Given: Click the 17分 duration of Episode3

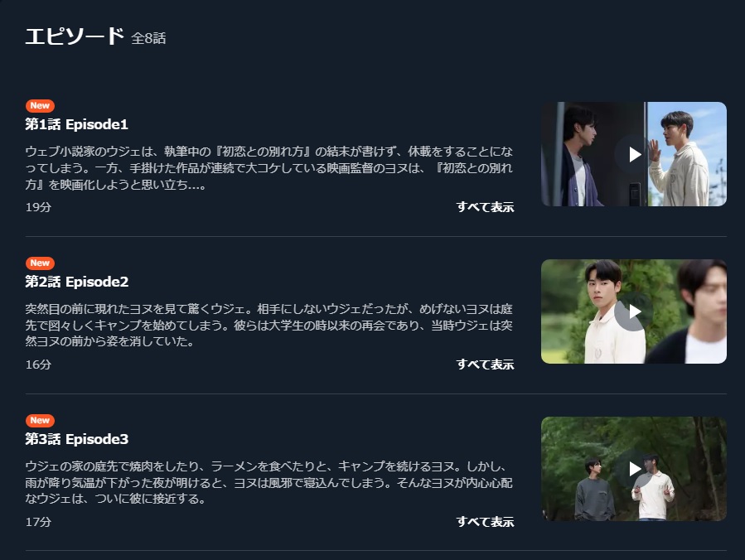Looking at the screenshot, I should [38, 522].
